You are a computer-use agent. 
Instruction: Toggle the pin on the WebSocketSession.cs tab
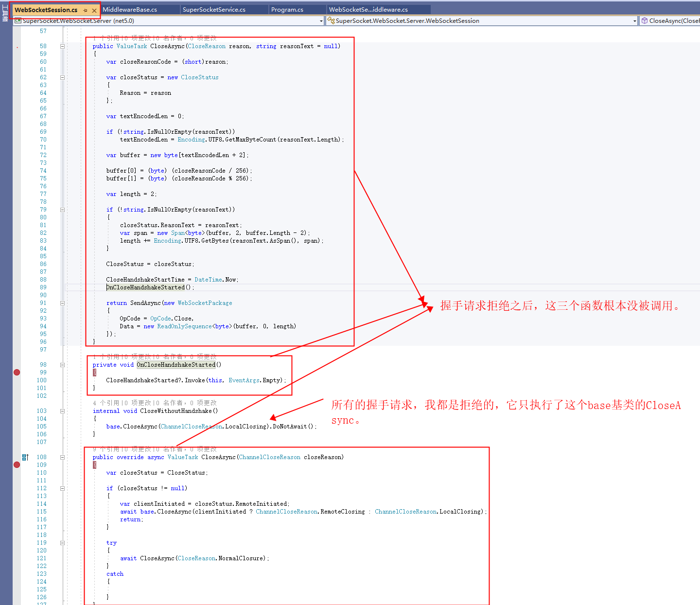pyautogui.click(x=86, y=9)
